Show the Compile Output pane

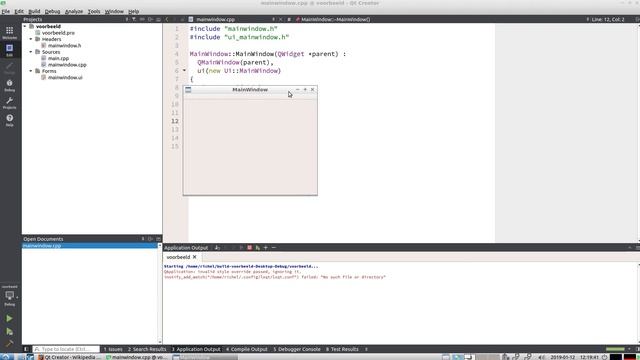pos(247,349)
